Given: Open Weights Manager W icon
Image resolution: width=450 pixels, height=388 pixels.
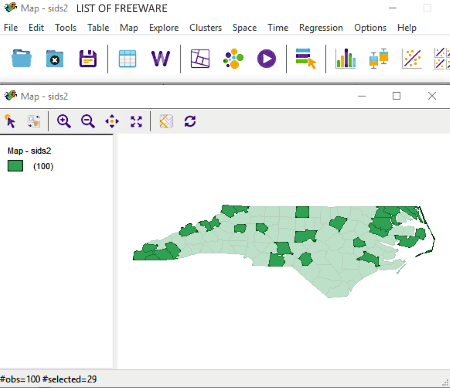Looking at the screenshot, I should pos(160,59).
